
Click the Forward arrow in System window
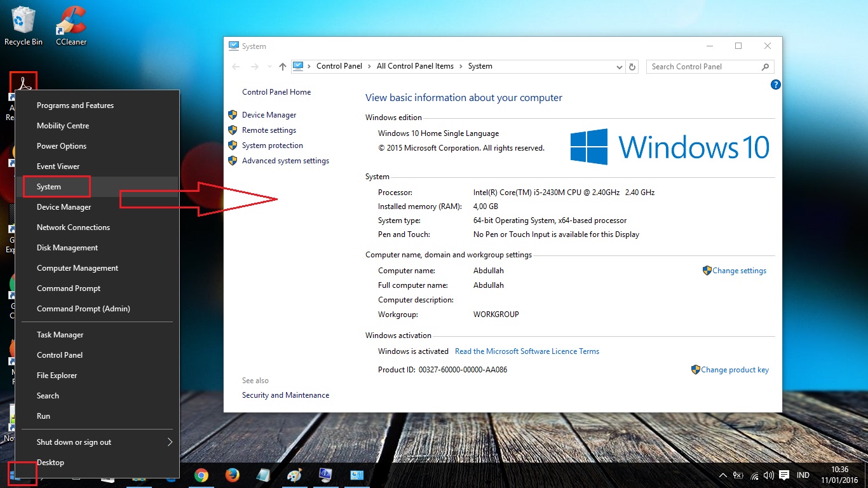point(255,67)
